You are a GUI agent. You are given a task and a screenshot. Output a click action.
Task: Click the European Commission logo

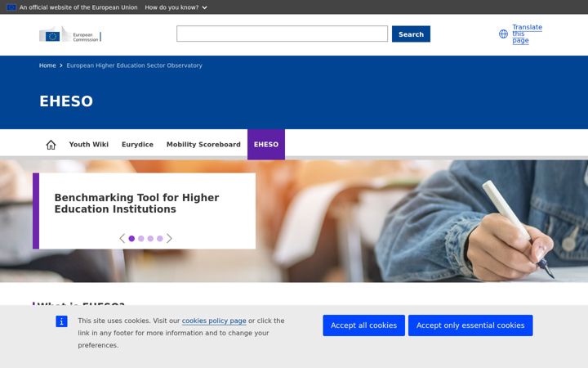pos(70,34)
